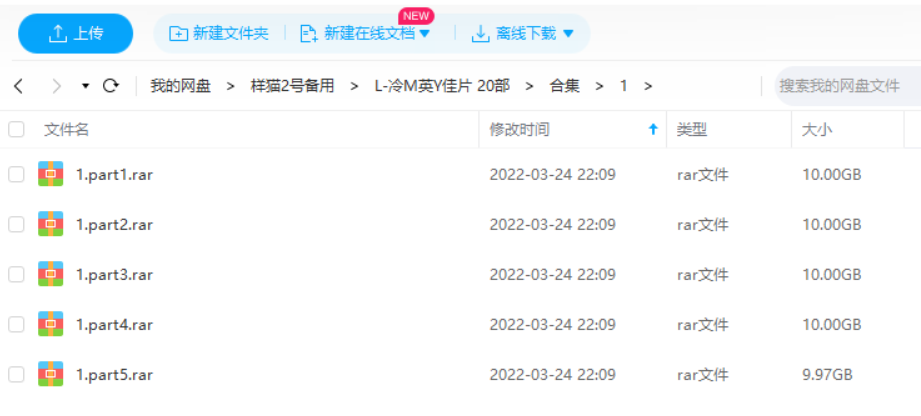Tick the checkbox next to 1.part4.rar

[16, 324]
